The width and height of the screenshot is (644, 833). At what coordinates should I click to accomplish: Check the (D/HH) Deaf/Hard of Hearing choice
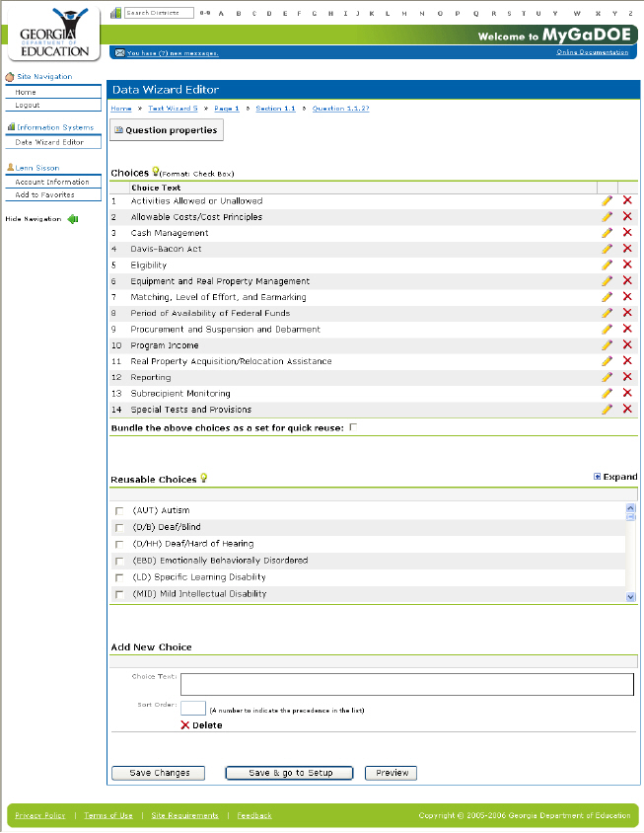(x=119, y=544)
